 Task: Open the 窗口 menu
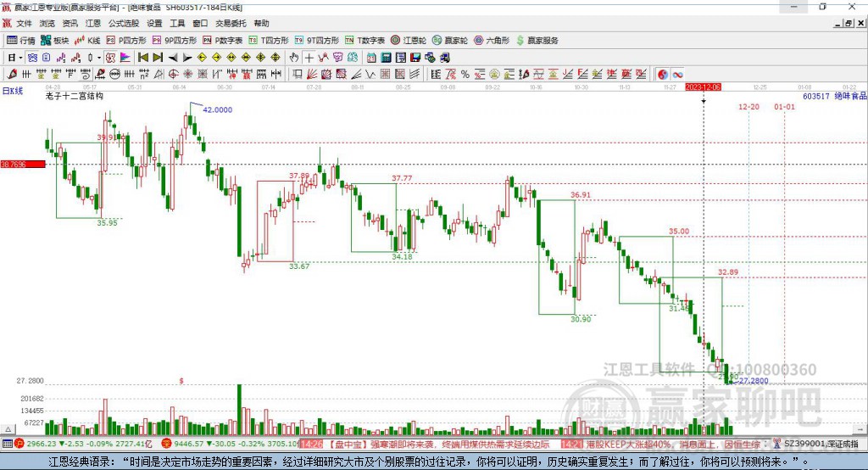pyautogui.click(x=200, y=23)
